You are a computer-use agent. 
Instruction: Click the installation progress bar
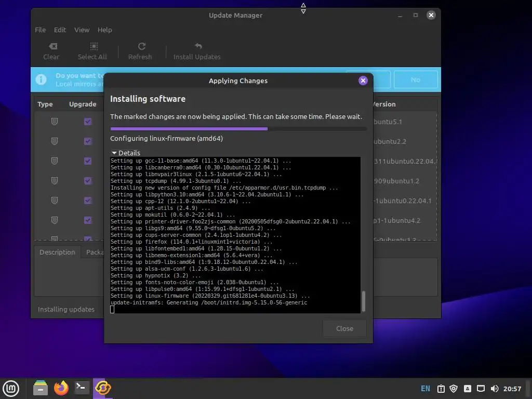(238, 129)
